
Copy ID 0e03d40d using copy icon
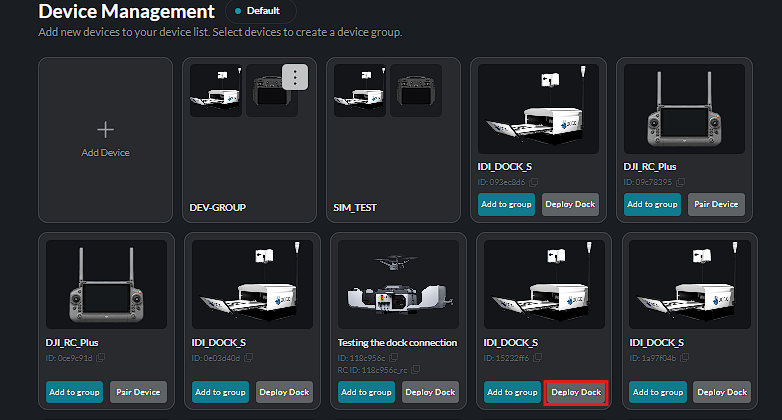click(x=248, y=358)
